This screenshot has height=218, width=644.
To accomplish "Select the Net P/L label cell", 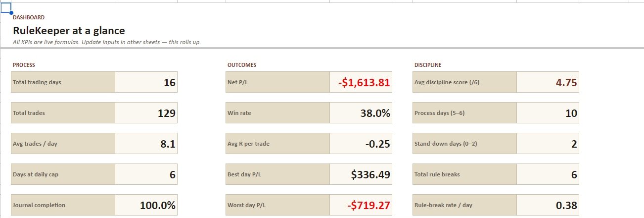I will tap(277, 82).
